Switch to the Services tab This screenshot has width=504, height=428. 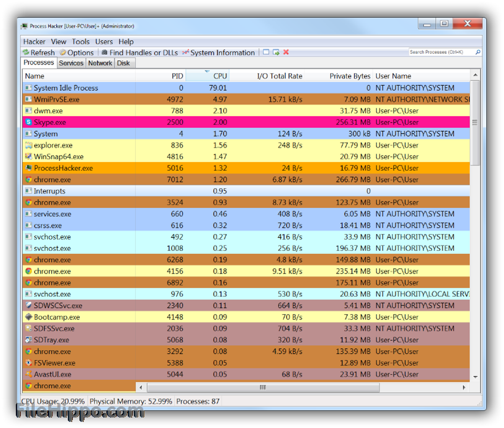(x=71, y=63)
